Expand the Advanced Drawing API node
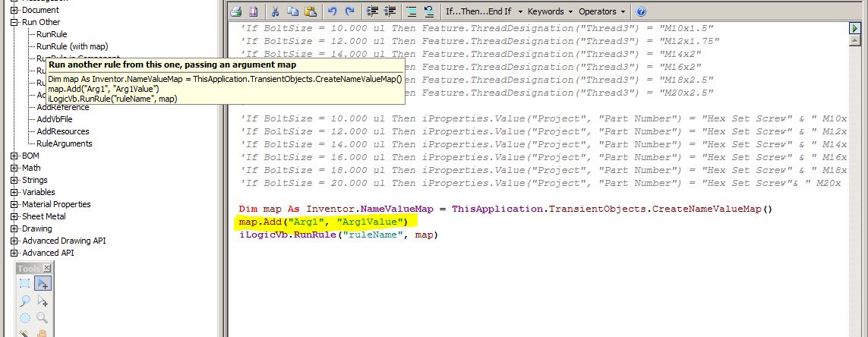The image size is (868, 337). pyautogui.click(x=14, y=241)
